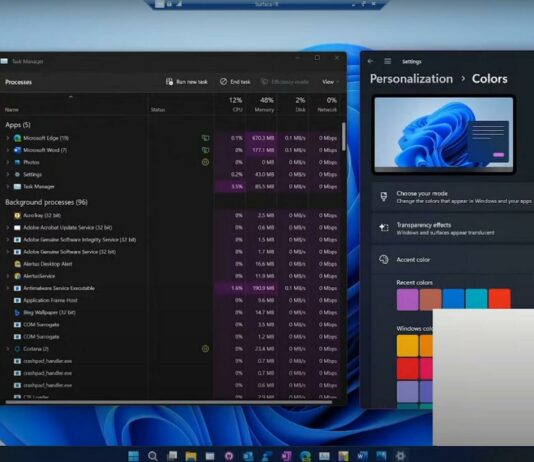The image size is (534, 462).
Task: Click the Settings gear icon in Apps list
Action: tap(17, 174)
